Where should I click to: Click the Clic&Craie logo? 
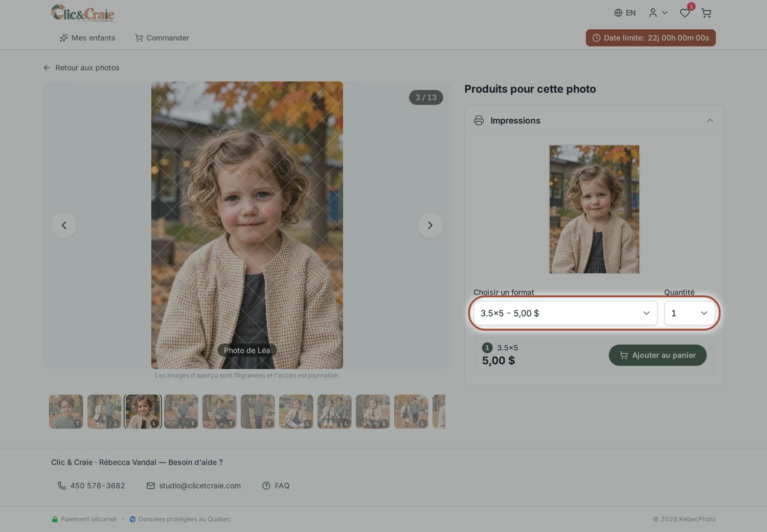coord(83,13)
